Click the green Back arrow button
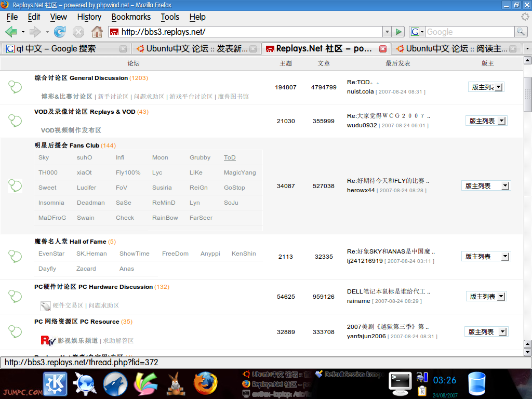This screenshot has width=532, height=399. [11, 32]
